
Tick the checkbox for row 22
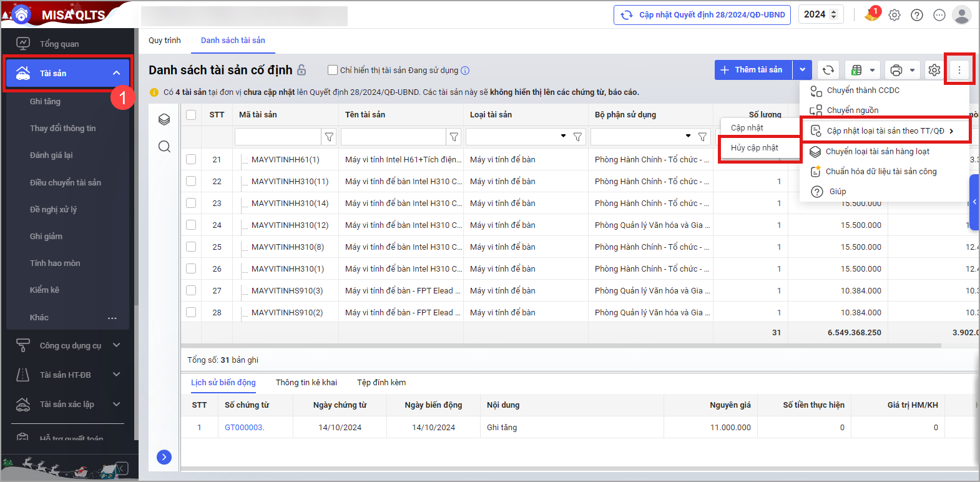(x=191, y=181)
